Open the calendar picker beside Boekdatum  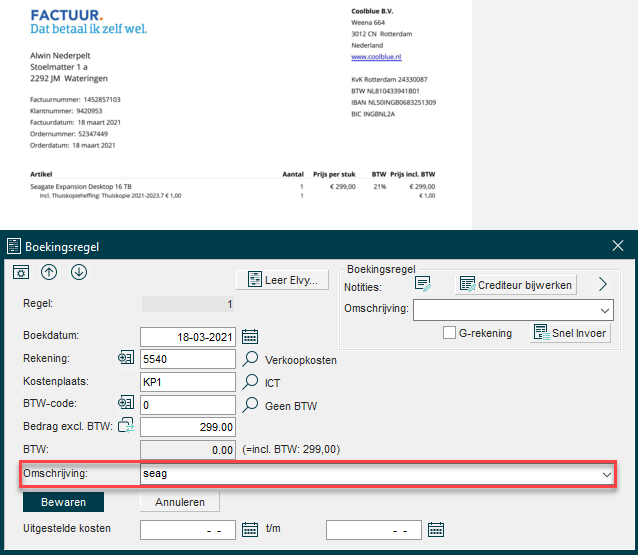[x=250, y=337]
